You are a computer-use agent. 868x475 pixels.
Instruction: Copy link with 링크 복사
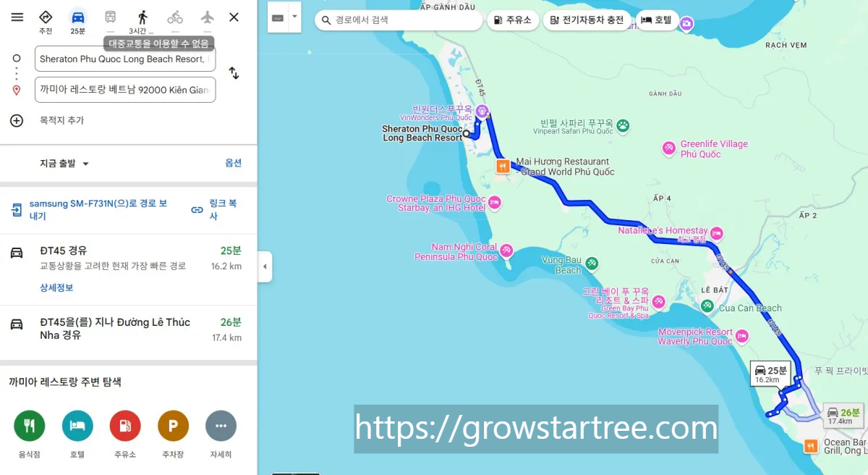point(216,209)
